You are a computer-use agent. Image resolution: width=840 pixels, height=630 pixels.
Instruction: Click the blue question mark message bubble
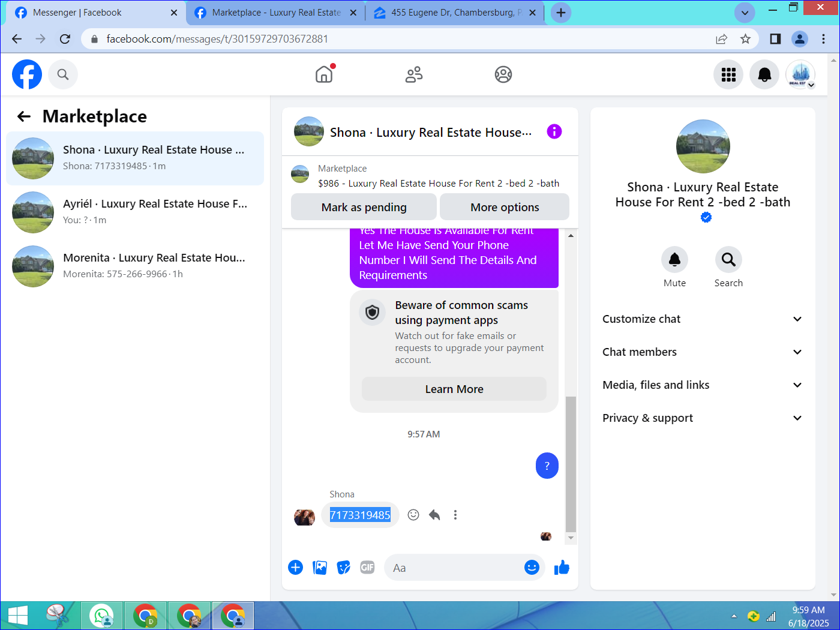pos(547,466)
